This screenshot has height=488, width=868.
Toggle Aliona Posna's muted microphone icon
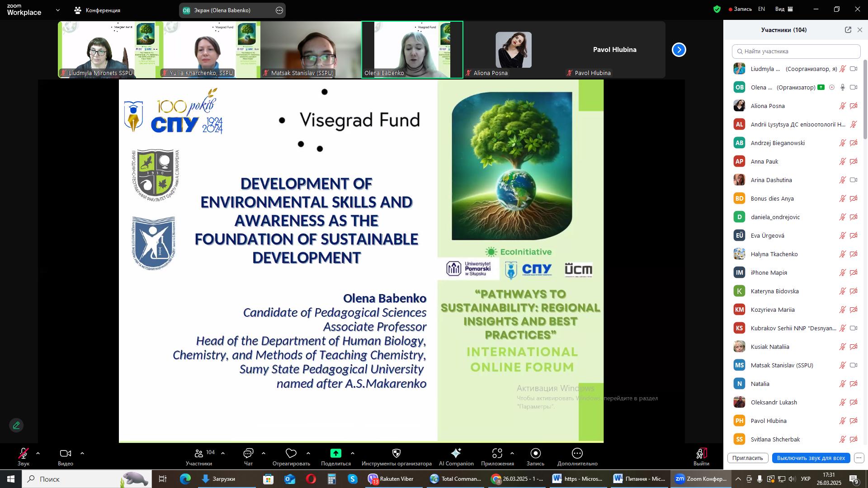point(842,106)
